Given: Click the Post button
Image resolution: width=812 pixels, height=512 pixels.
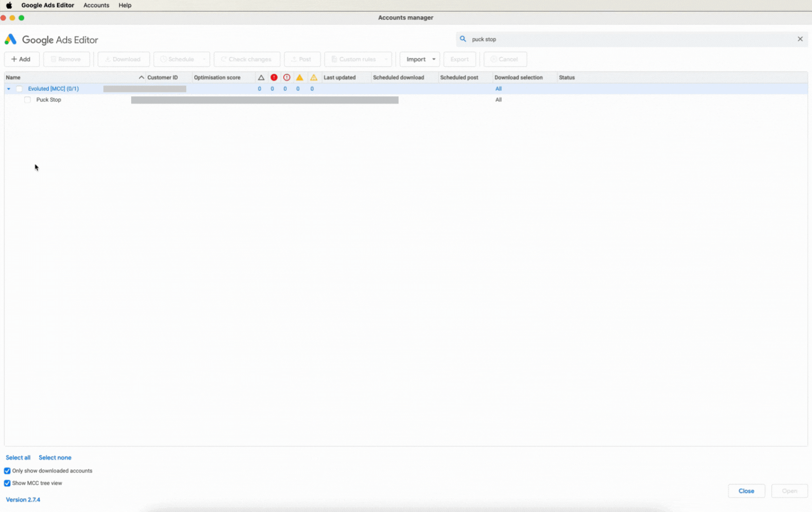Looking at the screenshot, I should (x=302, y=59).
